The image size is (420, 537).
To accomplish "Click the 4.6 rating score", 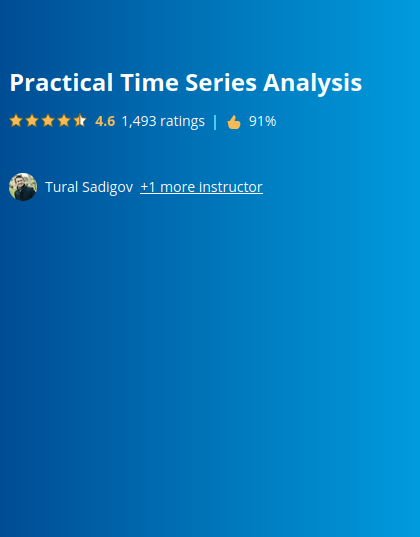I will [105, 121].
